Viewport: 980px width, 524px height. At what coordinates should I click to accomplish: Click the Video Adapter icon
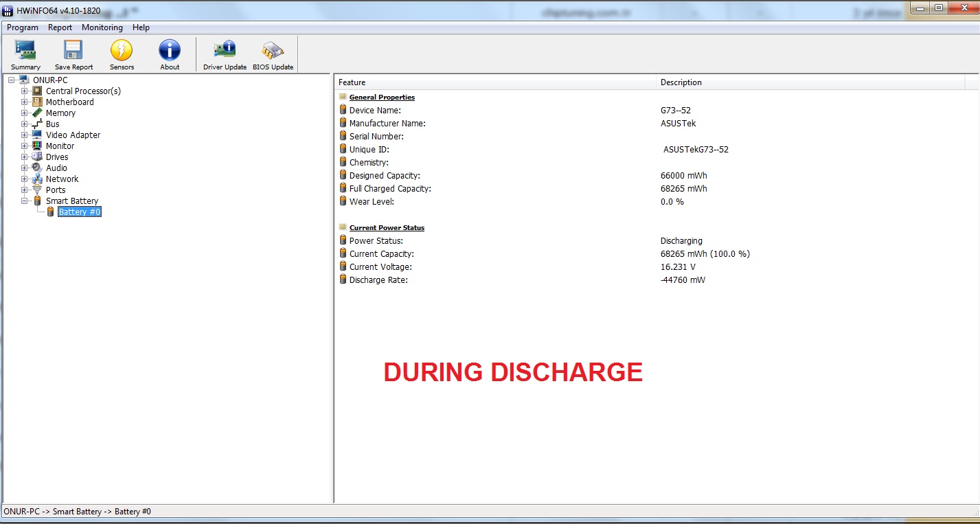pyautogui.click(x=37, y=135)
